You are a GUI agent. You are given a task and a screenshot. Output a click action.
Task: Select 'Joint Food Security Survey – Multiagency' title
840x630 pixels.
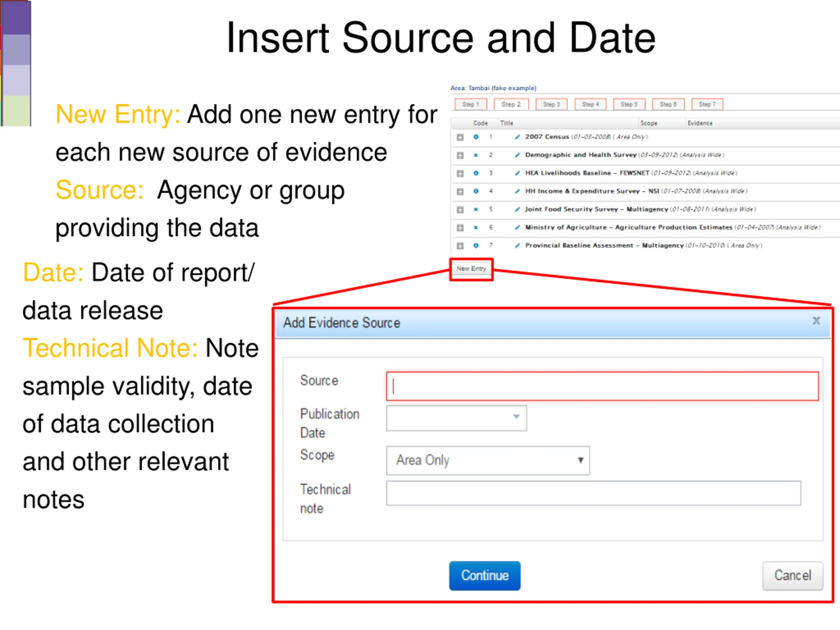pos(597,209)
